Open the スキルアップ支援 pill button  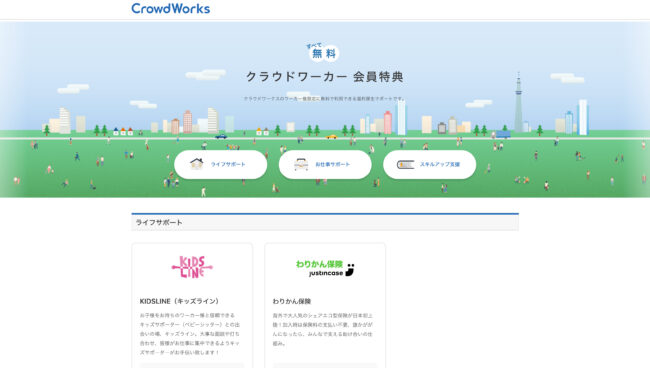point(429,165)
